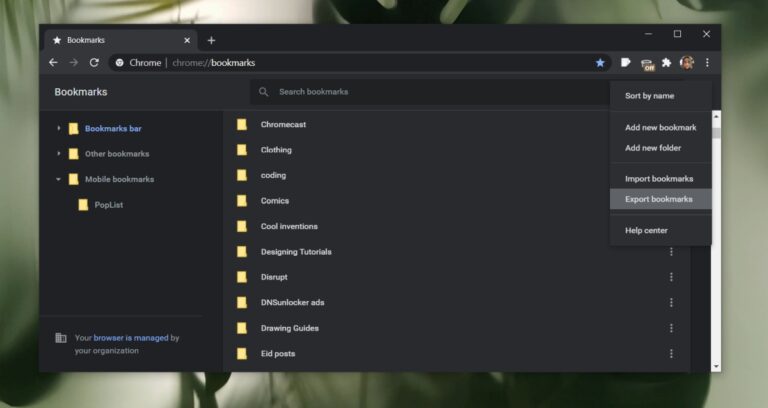Choose Add new folder
This screenshot has height=408, width=768.
[x=660, y=148]
